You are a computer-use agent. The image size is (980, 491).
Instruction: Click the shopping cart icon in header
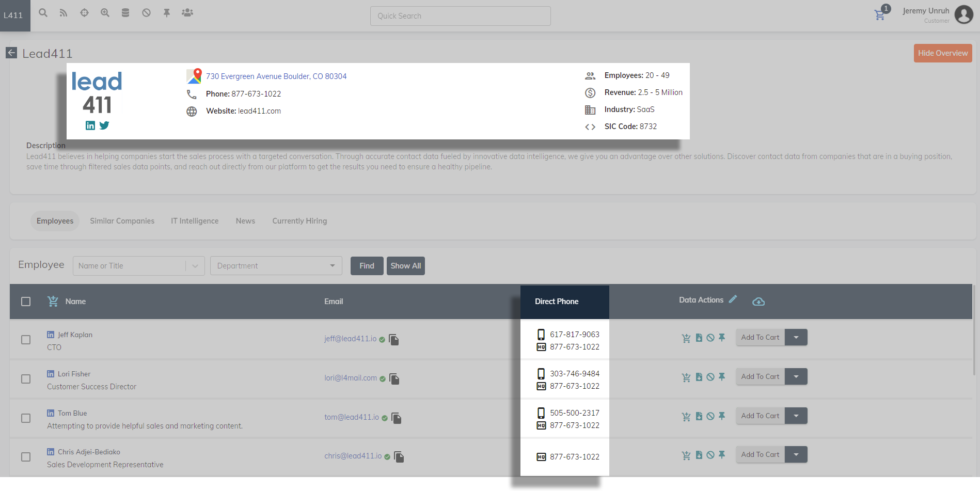coord(880,15)
